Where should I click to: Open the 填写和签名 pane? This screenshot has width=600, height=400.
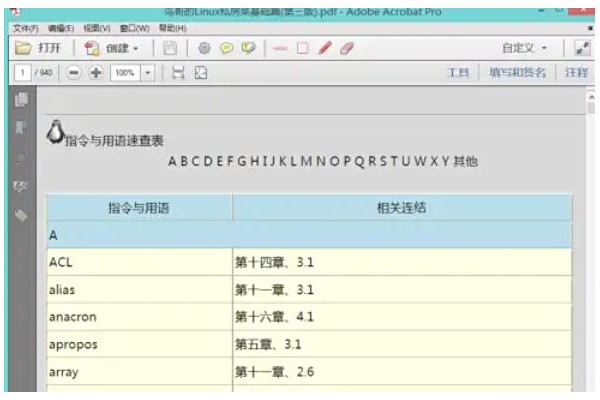coord(517,72)
